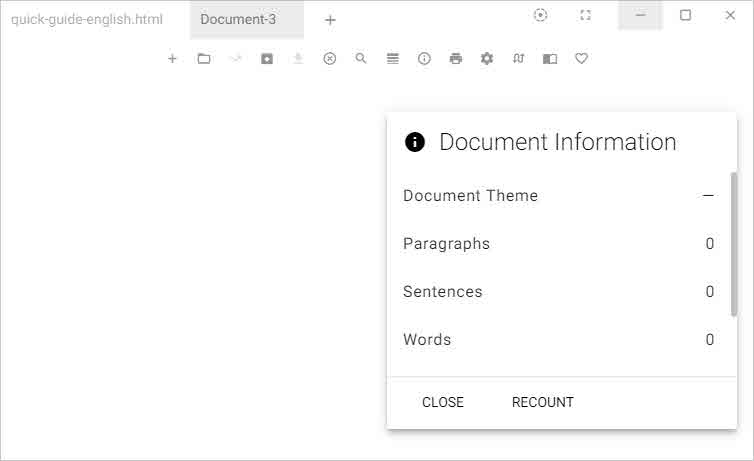Select the Document-3 tab
The width and height of the screenshot is (754, 461).
click(x=247, y=20)
